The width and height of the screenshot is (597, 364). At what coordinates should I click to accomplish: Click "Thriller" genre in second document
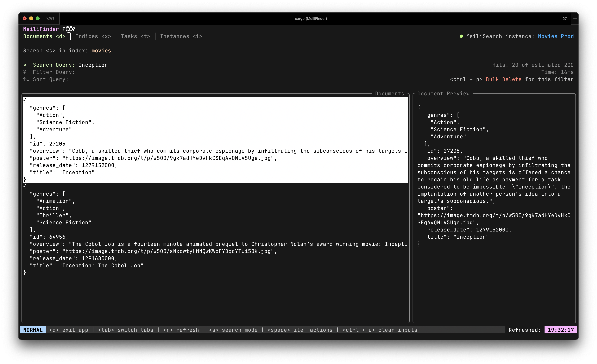coord(54,215)
